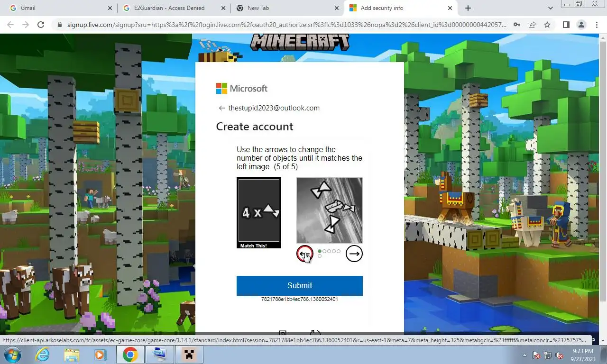Click the lone dot on the second row
607x364 pixels.
tap(320, 256)
